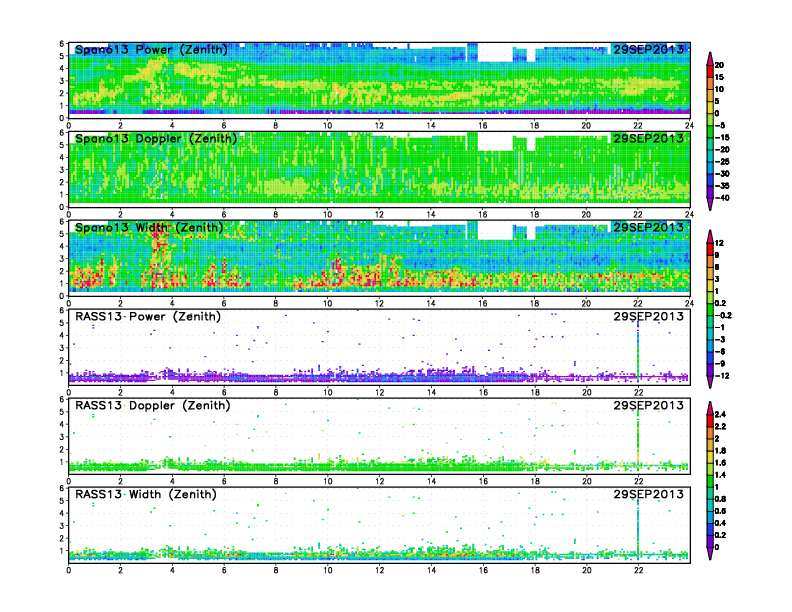Click the "Spano13 Width (Zenith)" panel title
This screenshot has width=792, height=612.
coord(149,227)
